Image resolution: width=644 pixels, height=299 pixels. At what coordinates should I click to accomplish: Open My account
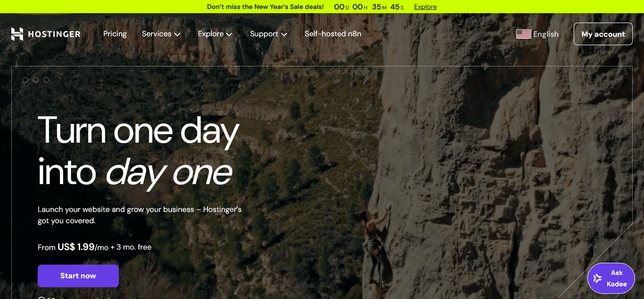tap(603, 34)
